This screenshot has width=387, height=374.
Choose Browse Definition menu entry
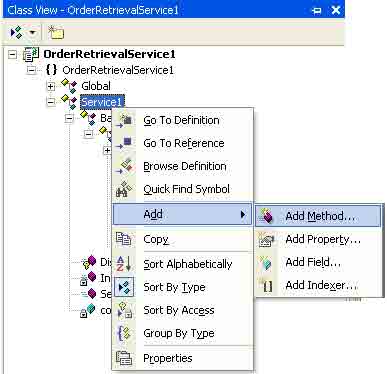[x=183, y=166]
